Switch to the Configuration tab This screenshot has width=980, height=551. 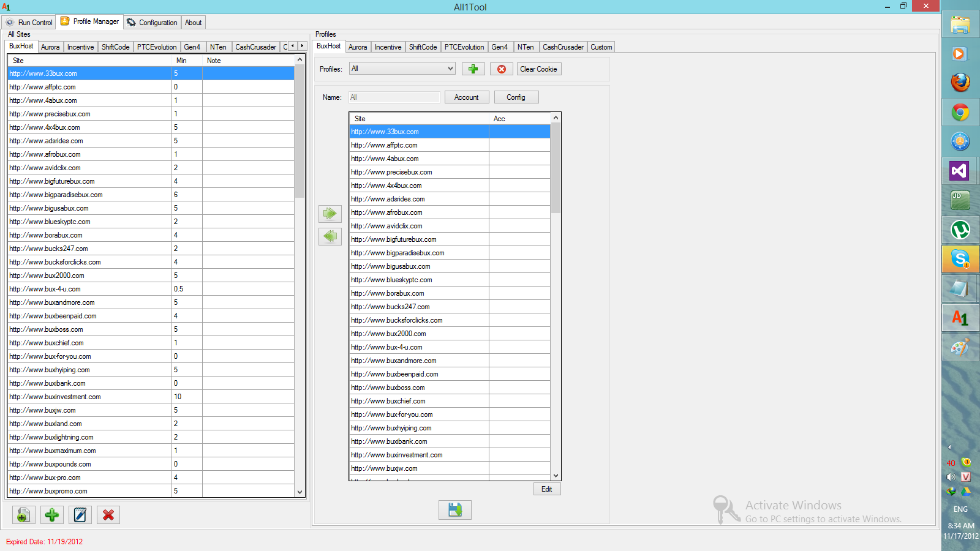pyautogui.click(x=152, y=23)
